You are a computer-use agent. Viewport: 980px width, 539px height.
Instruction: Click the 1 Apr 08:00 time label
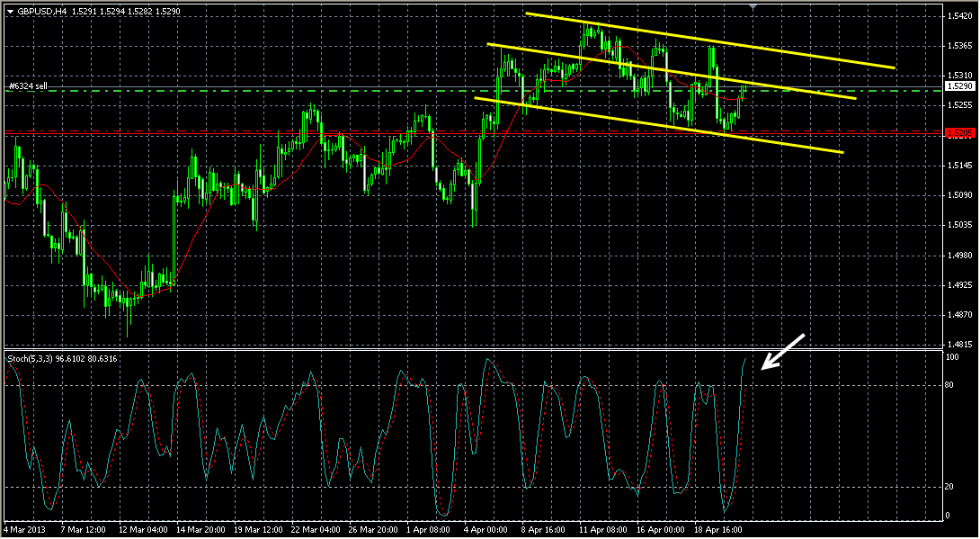[427, 529]
